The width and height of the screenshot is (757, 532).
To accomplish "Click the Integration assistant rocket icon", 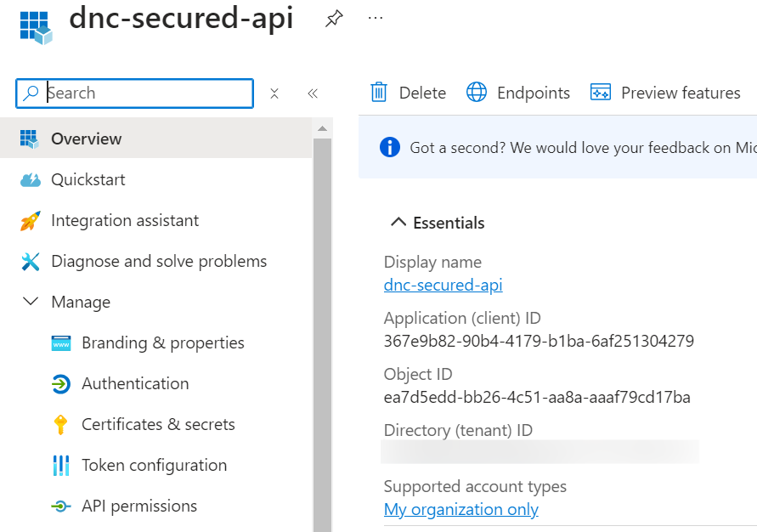I will click(30, 221).
